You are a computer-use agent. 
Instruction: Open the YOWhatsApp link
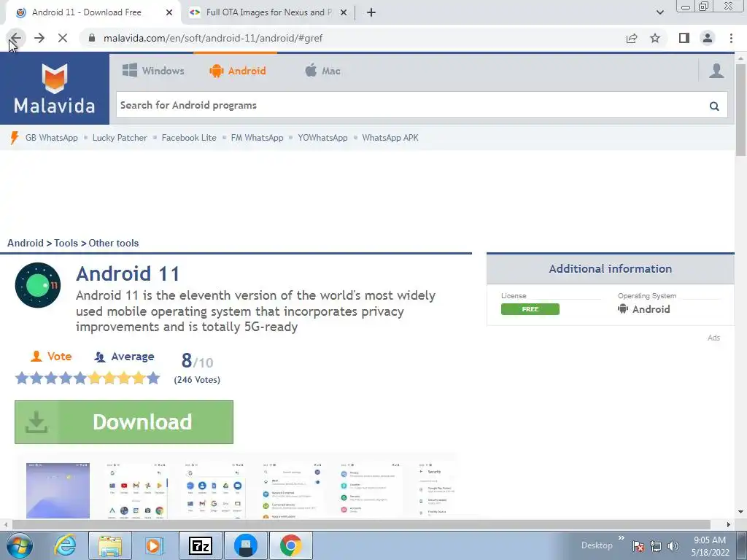coord(322,138)
